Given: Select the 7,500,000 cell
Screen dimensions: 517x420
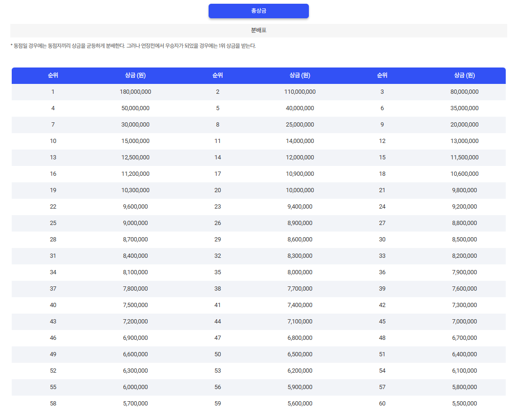Looking at the screenshot, I should [135, 305].
